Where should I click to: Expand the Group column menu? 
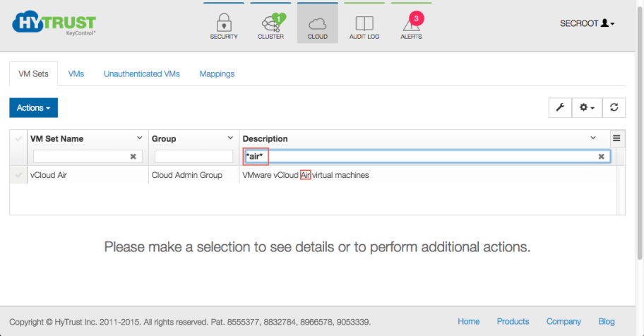pos(230,138)
